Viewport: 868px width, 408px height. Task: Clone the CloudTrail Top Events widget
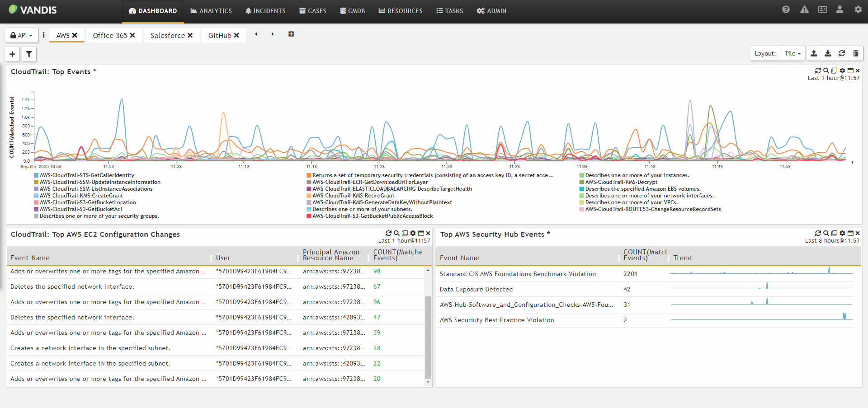834,70
